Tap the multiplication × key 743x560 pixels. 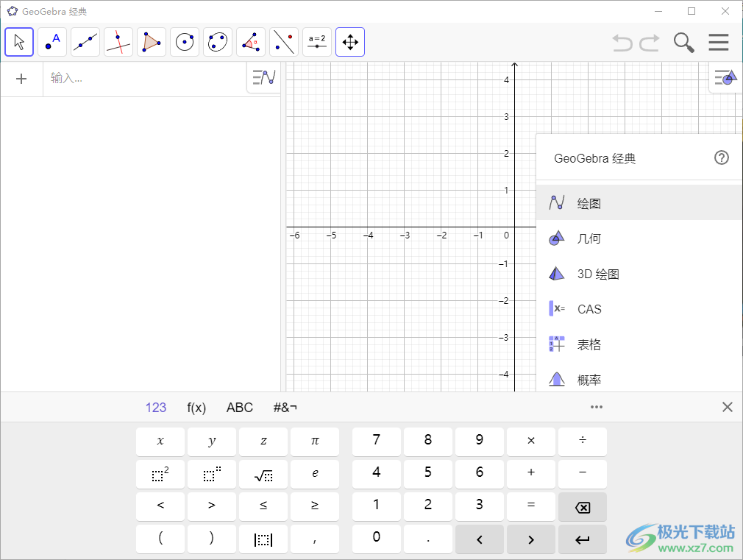[531, 442]
